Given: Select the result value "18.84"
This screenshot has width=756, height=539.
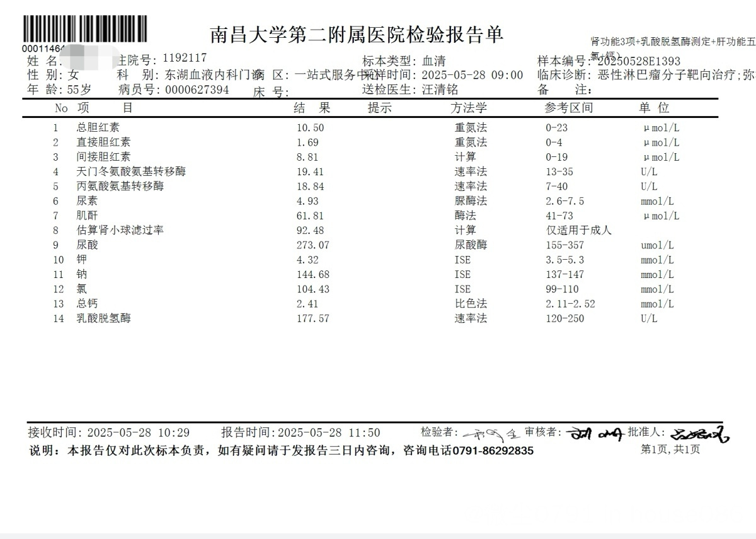Looking at the screenshot, I should (x=311, y=186).
